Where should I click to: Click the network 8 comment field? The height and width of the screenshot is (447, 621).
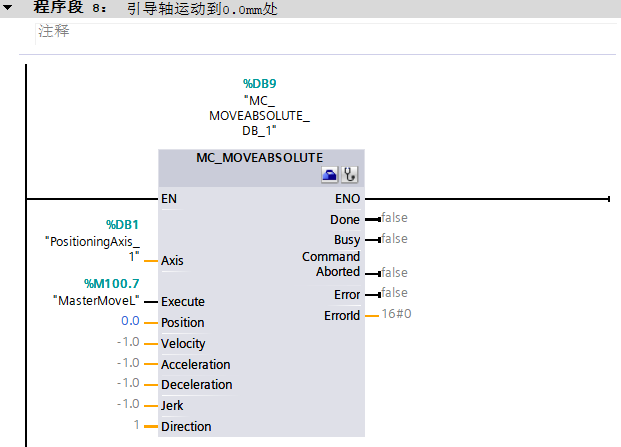tap(53, 31)
